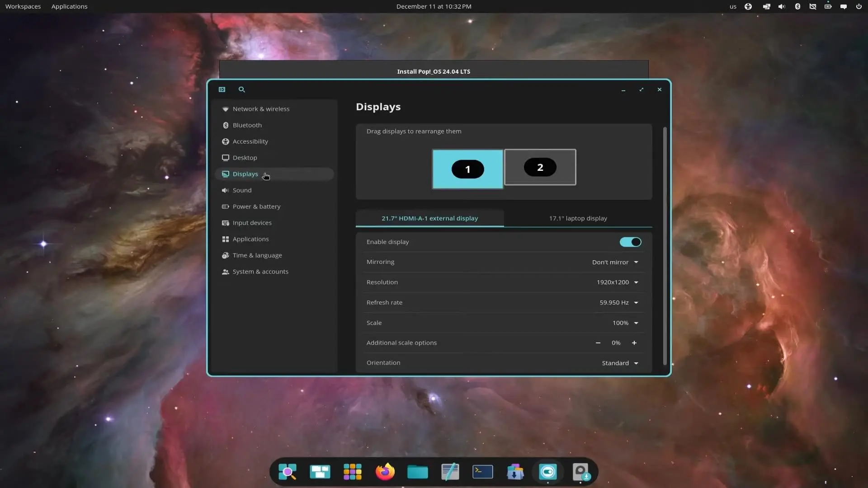
Task: Open battery applet in top panel
Action: [x=828, y=6]
